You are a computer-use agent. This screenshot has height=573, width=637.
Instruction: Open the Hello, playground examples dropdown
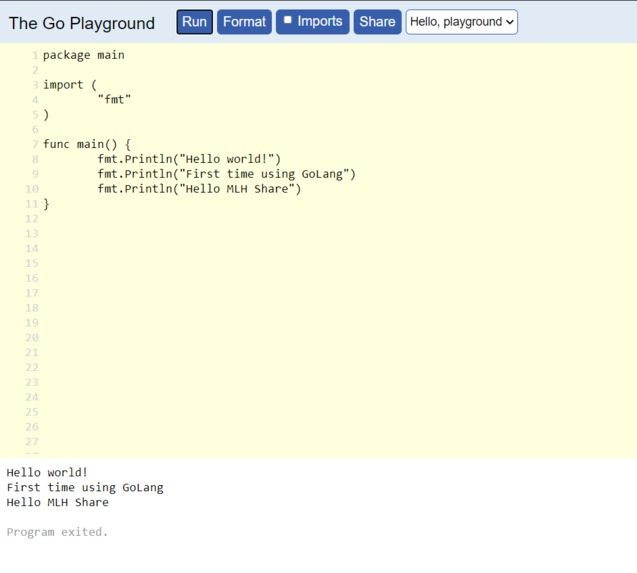pyautogui.click(x=462, y=22)
